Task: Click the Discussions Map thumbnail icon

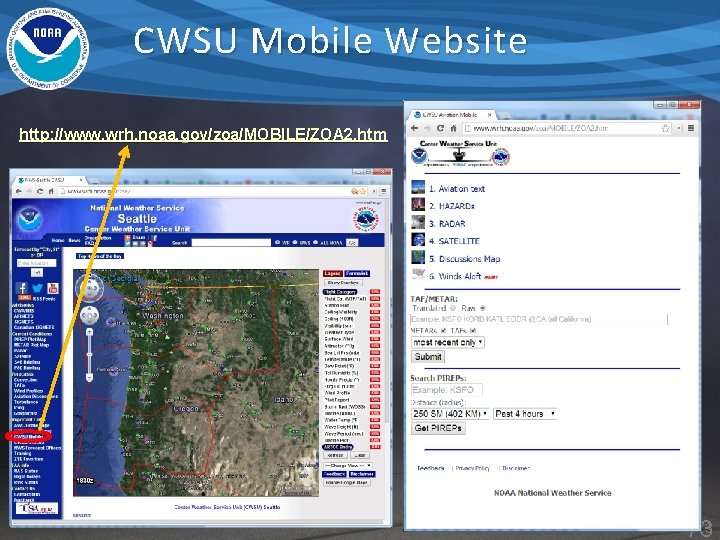Action: [x=418, y=258]
